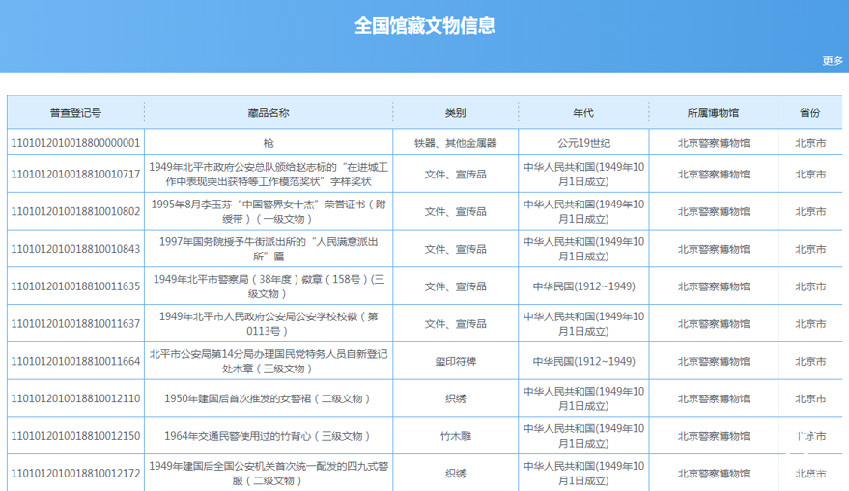This screenshot has height=491, width=849.
Task: Click the 玺印符牌 category cell
Action: point(455,361)
